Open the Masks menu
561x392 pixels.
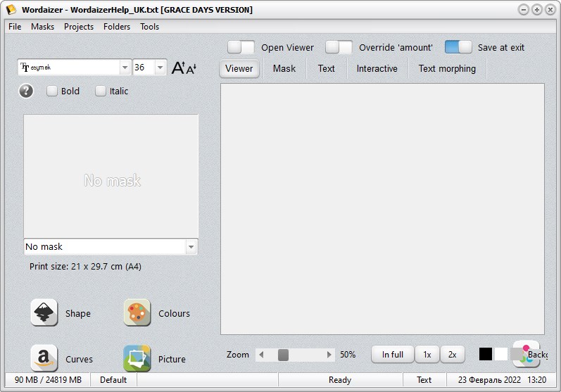point(42,27)
